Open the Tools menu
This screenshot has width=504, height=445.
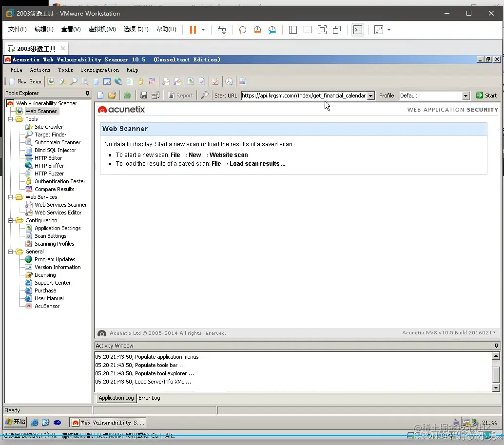click(x=65, y=70)
